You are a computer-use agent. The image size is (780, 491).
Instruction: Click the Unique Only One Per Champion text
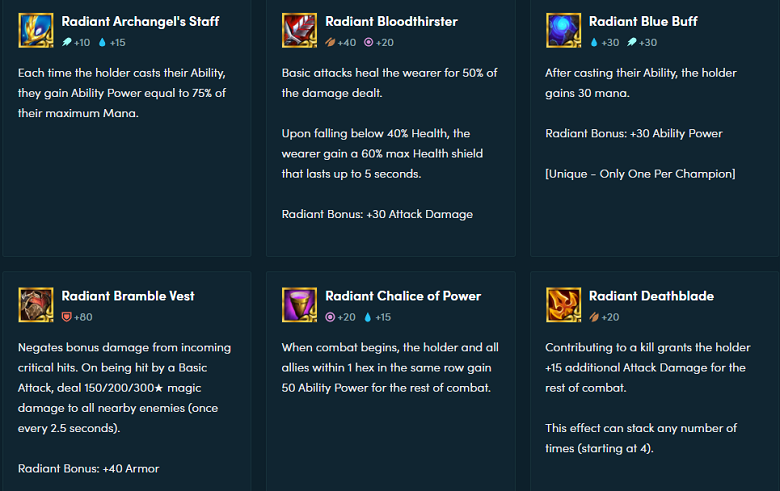click(640, 174)
